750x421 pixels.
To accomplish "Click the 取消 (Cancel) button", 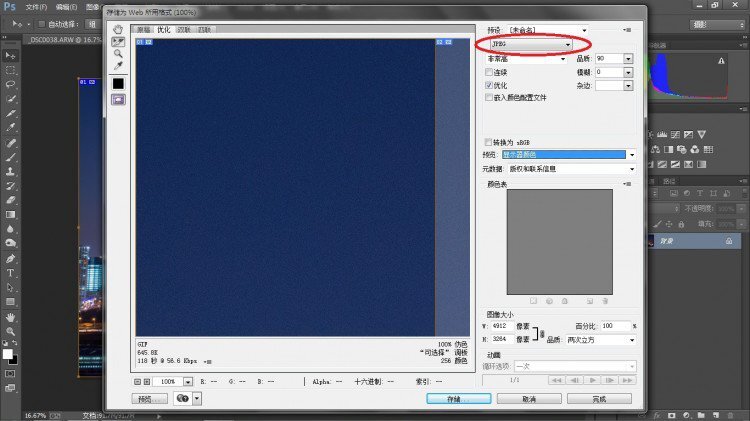I will click(x=529, y=398).
